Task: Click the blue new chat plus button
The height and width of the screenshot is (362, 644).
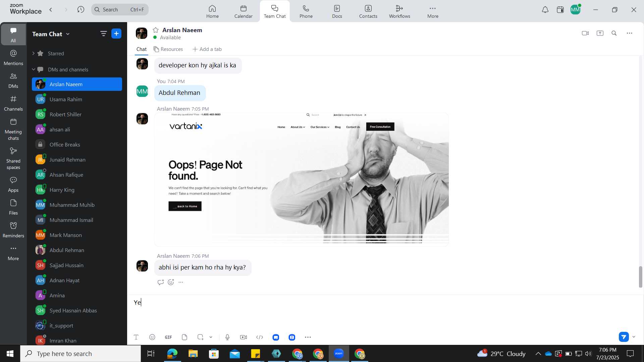Action: coord(116,34)
